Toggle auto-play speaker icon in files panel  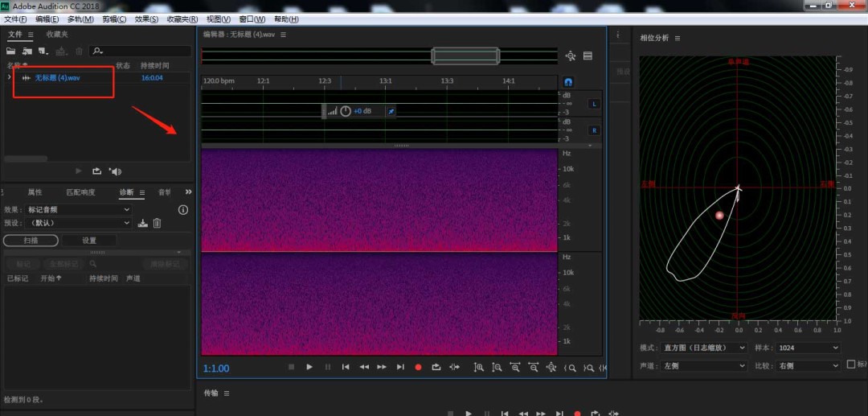(115, 171)
